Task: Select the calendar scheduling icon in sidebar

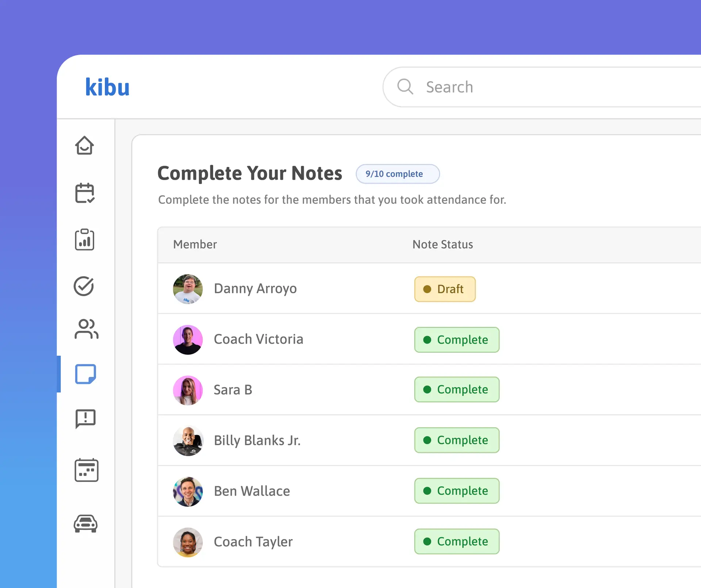Action: pos(84,193)
